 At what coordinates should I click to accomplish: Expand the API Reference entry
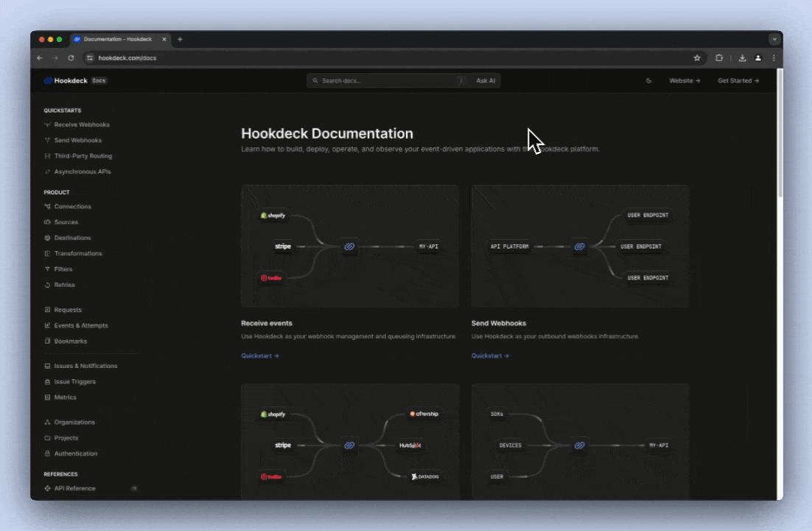click(134, 488)
